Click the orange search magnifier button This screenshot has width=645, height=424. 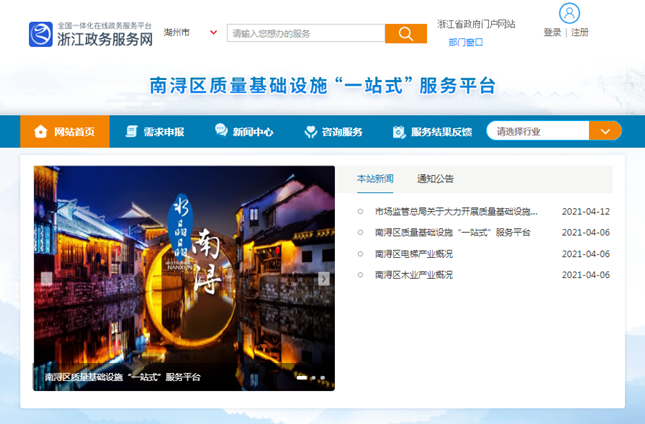tap(406, 33)
